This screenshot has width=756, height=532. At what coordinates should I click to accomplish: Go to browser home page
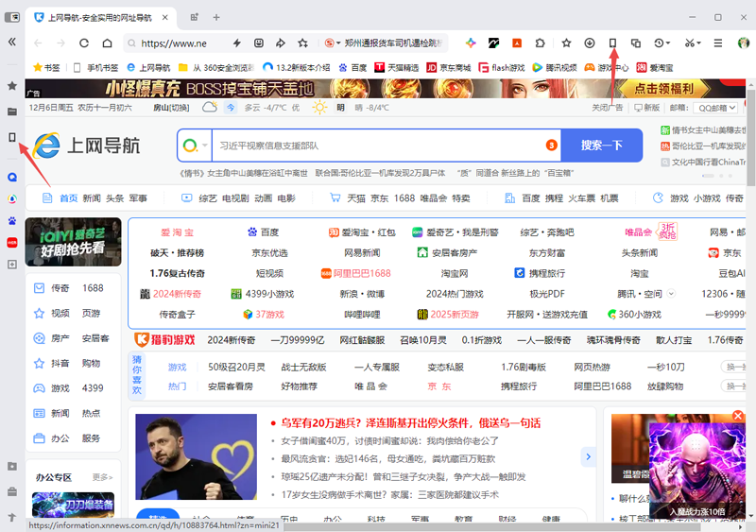click(107, 43)
